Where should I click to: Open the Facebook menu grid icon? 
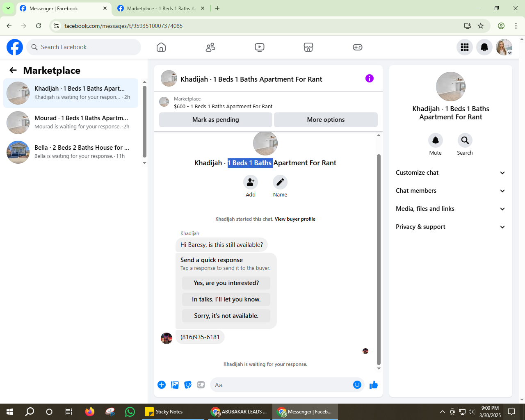465,47
